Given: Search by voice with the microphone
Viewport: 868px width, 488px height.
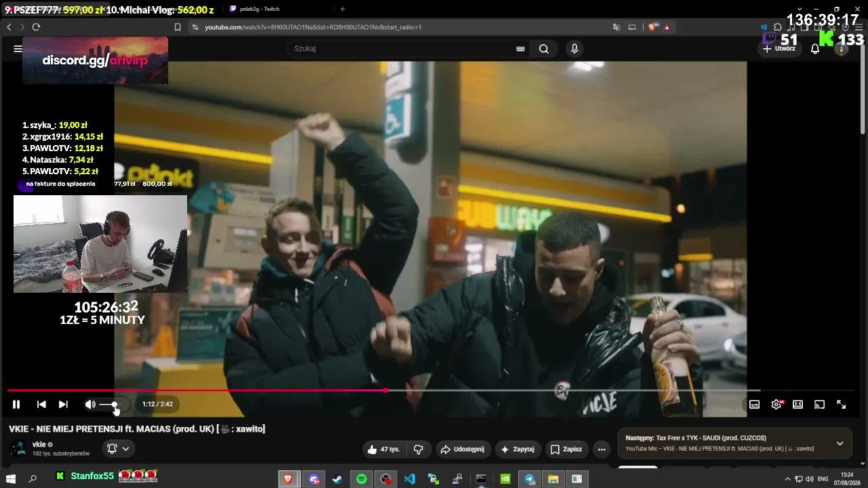Looking at the screenshot, I should [574, 49].
